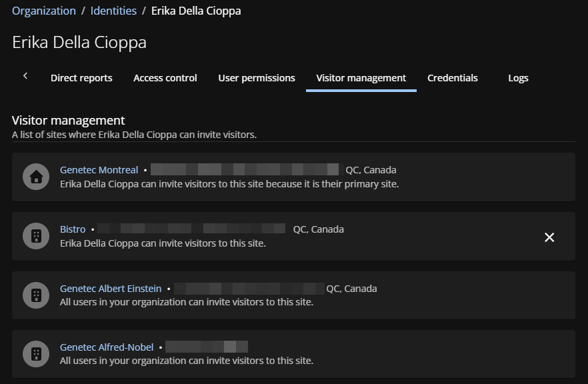This screenshot has height=384, width=588.
Task: Click the home icon for Genetec Montreal
Action: pos(36,177)
